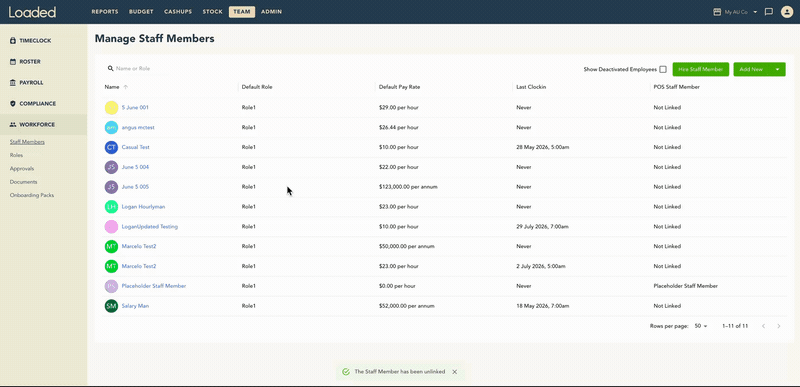Expand the Add New dropdown arrow
The height and width of the screenshot is (387, 800).
778,69
